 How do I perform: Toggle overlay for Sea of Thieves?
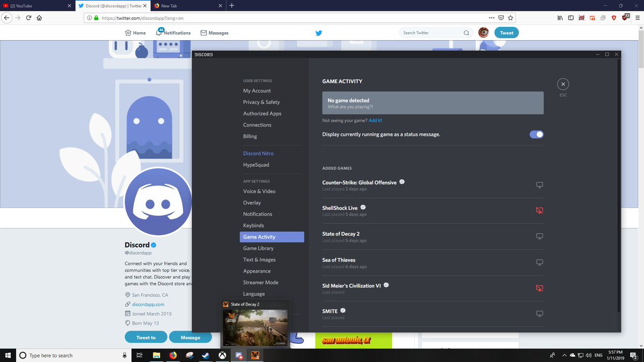coord(539,262)
